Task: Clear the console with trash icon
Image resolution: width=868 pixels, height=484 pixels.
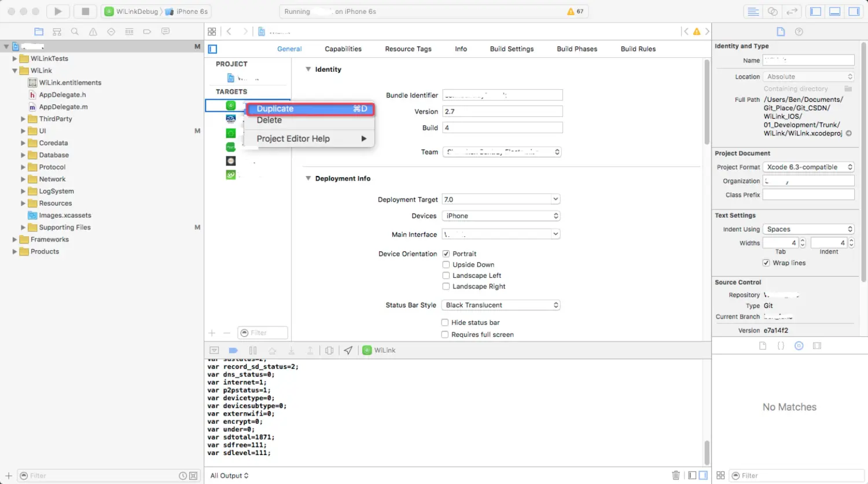Action: click(x=676, y=475)
